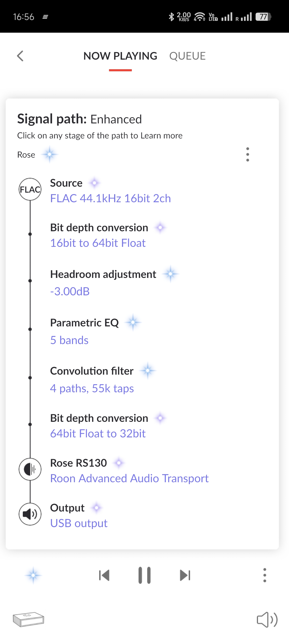
Task: Tap the FLAC source format icon
Action: click(30, 189)
